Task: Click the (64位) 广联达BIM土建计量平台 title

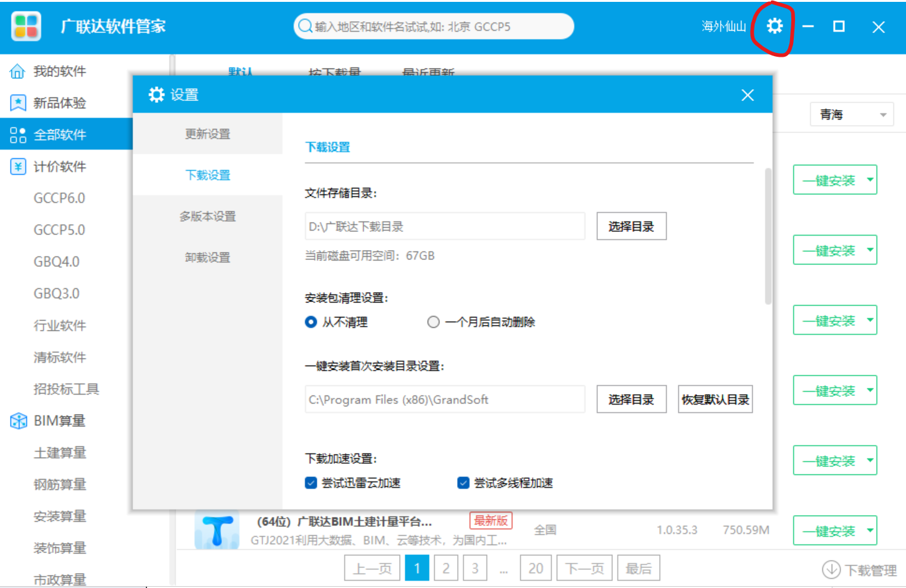Action: (344, 521)
